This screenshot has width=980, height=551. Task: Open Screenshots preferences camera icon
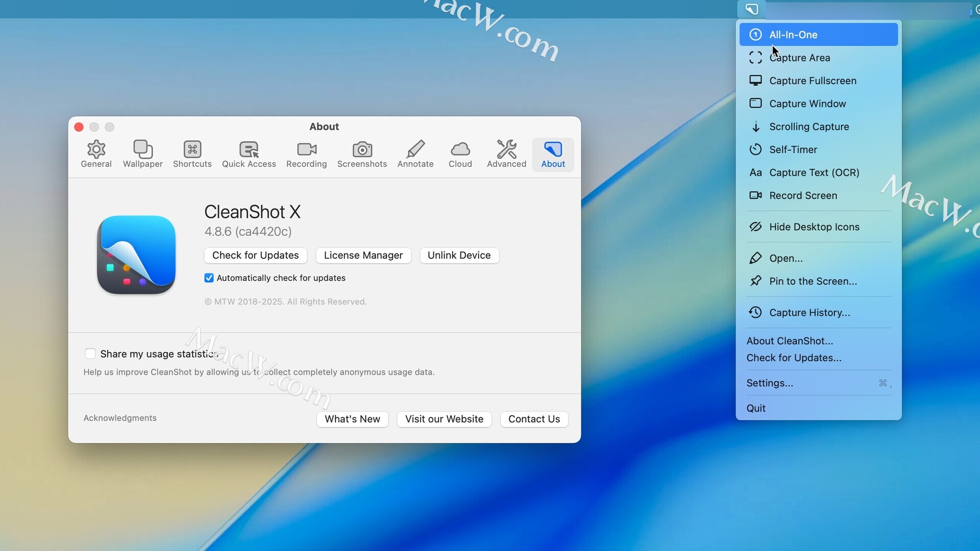362,149
